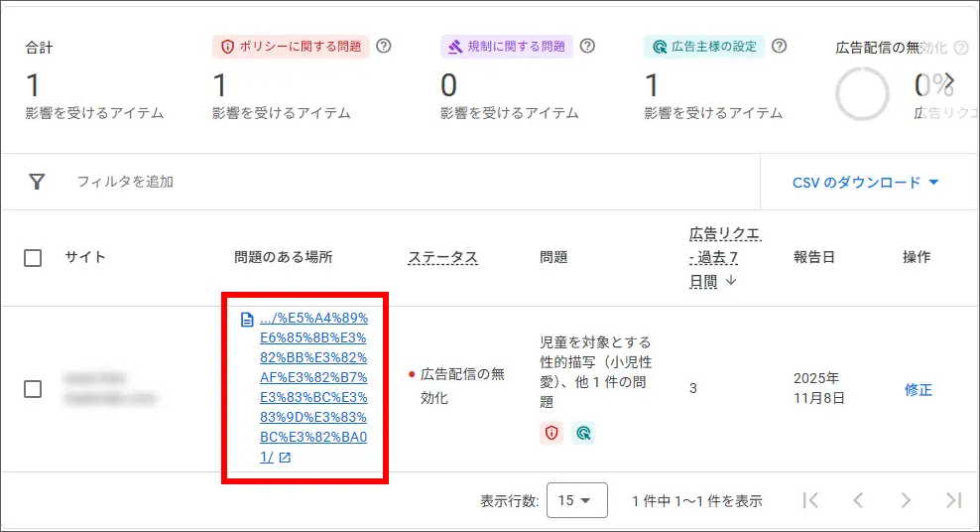
Task: Click the filter funnel icon
Action: 37,182
